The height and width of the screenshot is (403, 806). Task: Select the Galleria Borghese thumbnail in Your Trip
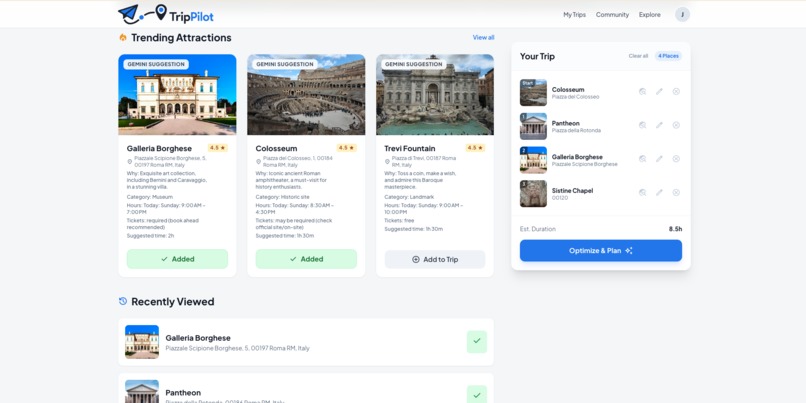coord(533,160)
